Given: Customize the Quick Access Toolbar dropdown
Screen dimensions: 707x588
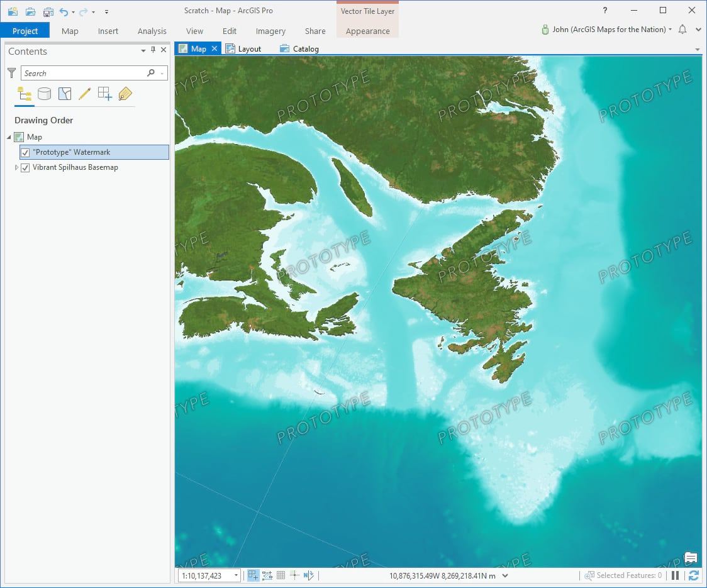Looking at the screenshot, I should [106, 12].
